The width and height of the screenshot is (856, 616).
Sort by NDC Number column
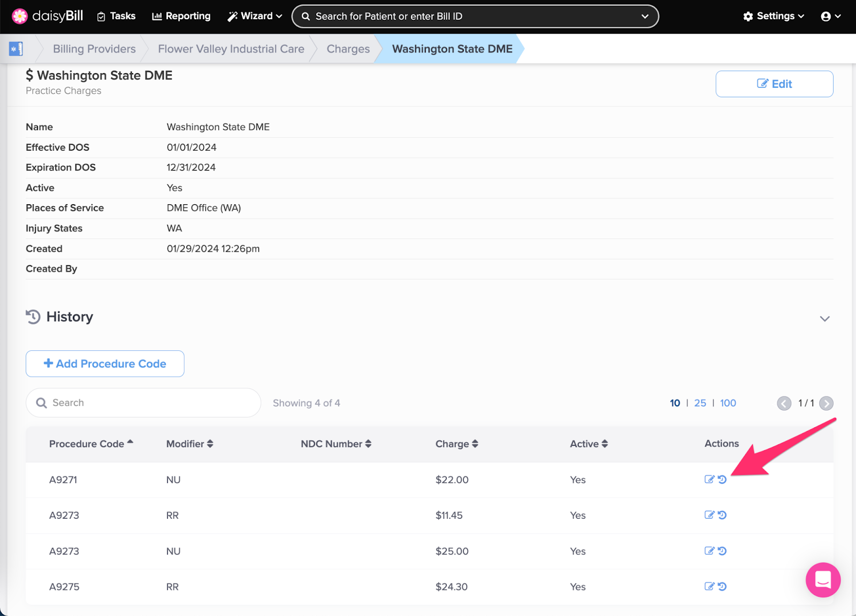click(x=336, y=444)
